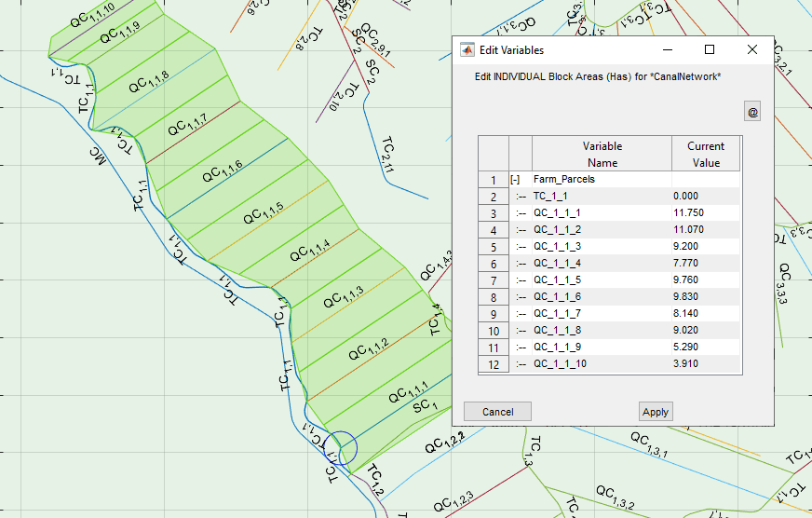Click the @ button in Edit Variables

[752, 113]
